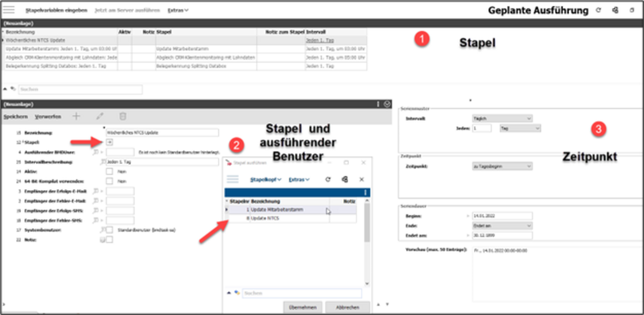
Task: Click lookup icon next to Ausführender BHDUser
Action: pyautogui.click(x=95, y=152)
